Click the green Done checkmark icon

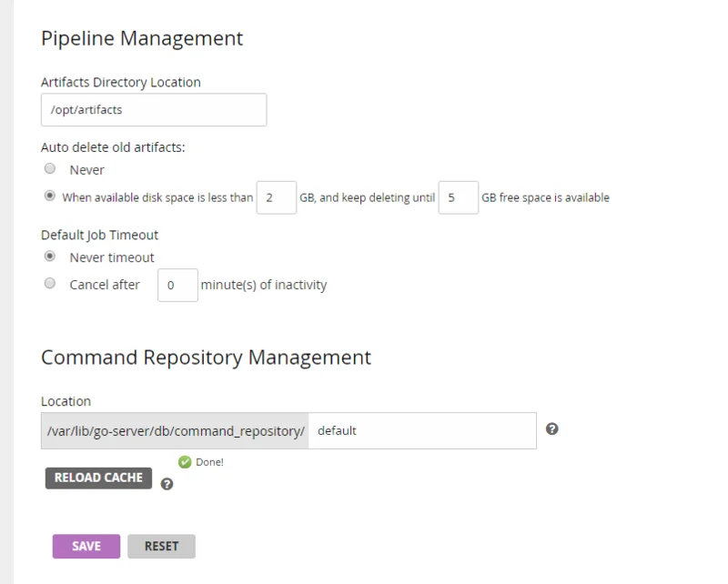[x=185, y=462]
